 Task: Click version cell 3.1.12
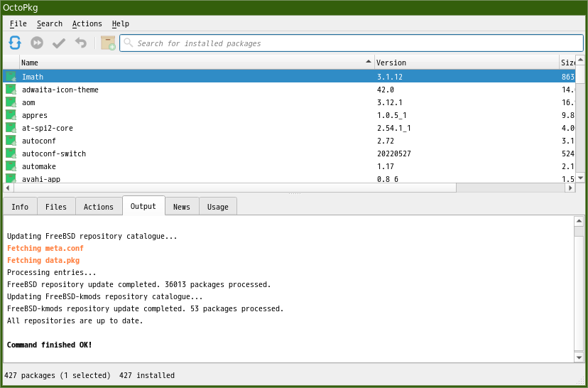(390, 77)
